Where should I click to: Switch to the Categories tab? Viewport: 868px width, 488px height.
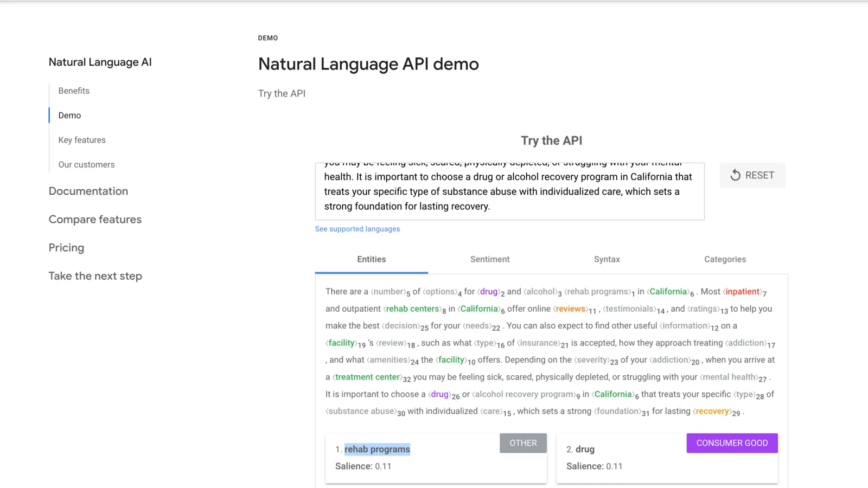(725, 259)
